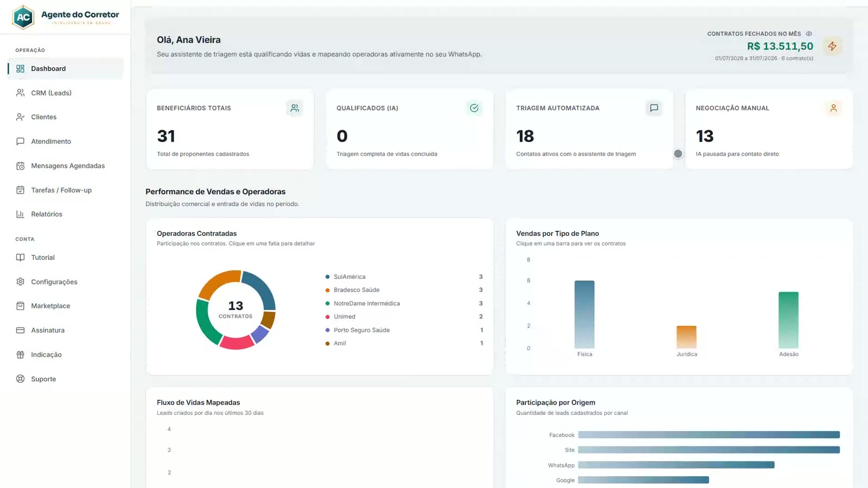
Task: Click the Qualificados (IA) check icon
Action: [x=474, y=108]
